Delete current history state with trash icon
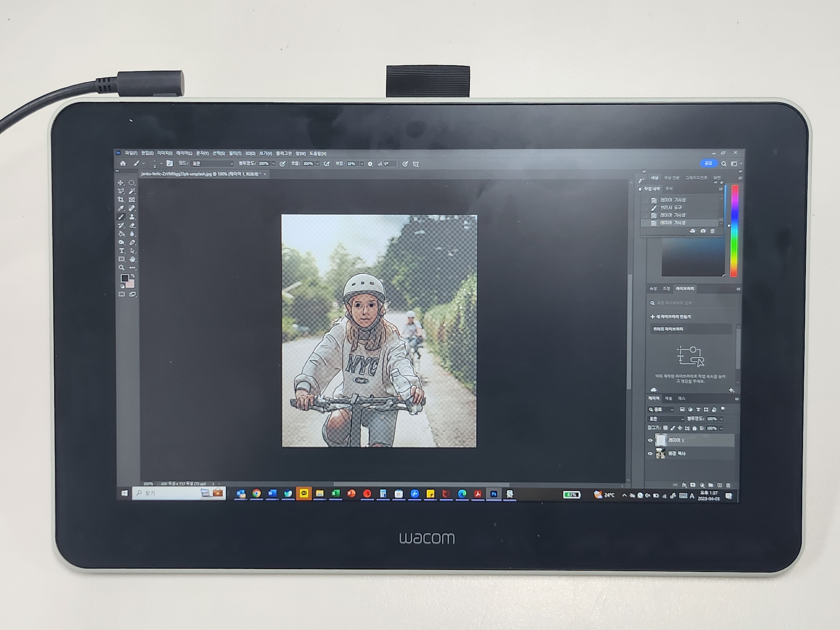840x630 pixels. point(712,231)
